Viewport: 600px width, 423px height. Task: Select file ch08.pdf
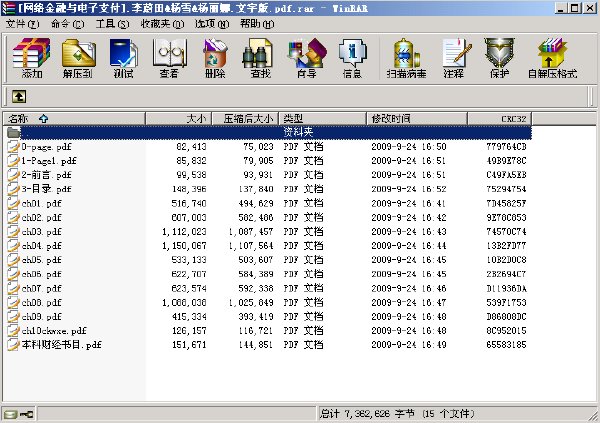[x=41, y=302]
